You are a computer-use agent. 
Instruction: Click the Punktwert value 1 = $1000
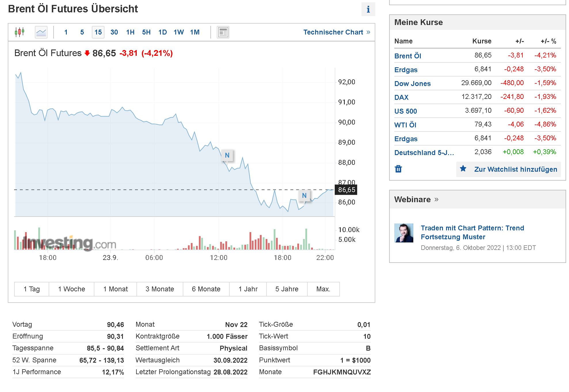(x=355, y=360)
